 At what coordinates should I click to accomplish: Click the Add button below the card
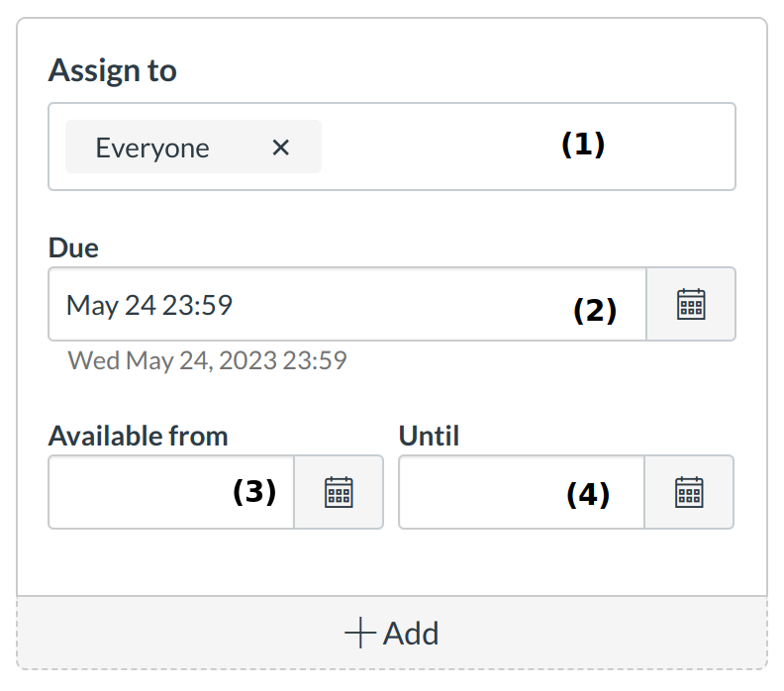tap(392, 633)
